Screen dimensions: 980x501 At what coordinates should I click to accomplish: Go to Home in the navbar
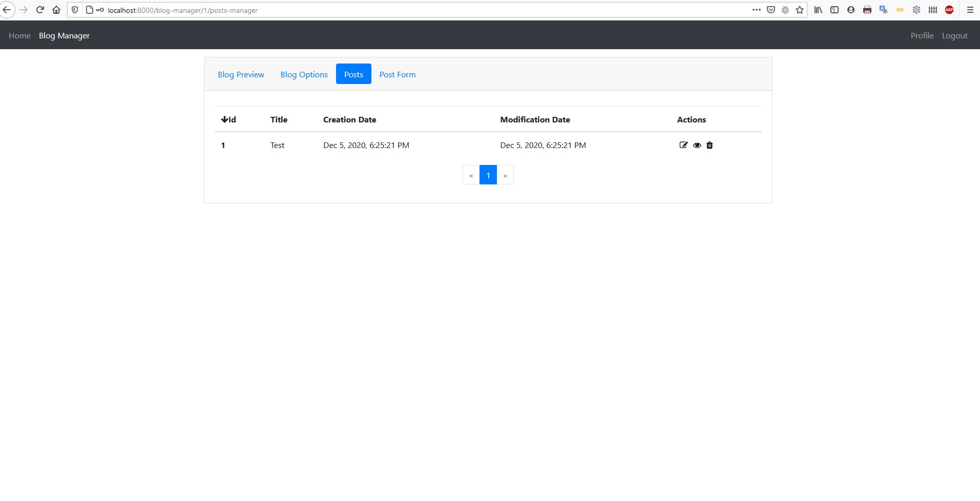(19, 35)
